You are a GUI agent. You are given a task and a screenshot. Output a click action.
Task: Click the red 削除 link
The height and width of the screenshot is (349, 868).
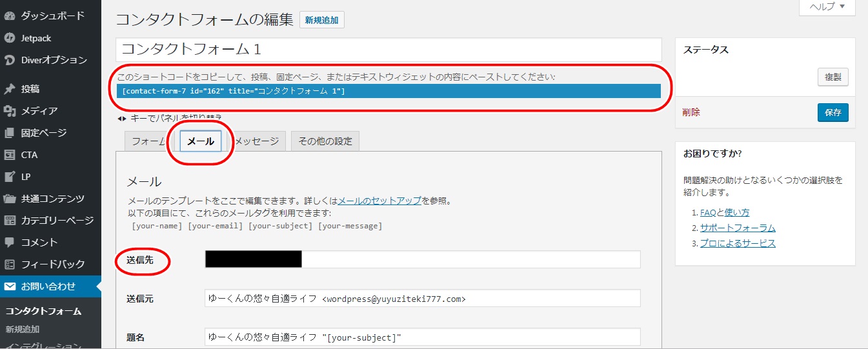pyautogui.click(x=691, y=112)
